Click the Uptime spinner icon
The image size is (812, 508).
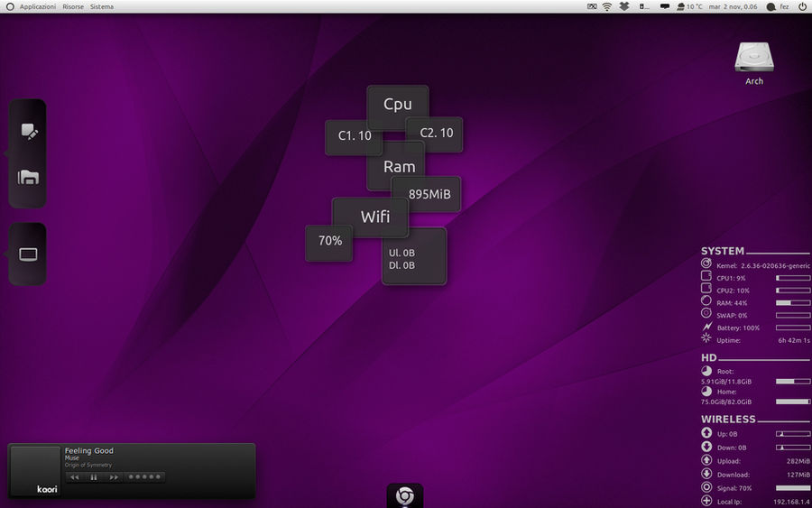pos(706,338)
